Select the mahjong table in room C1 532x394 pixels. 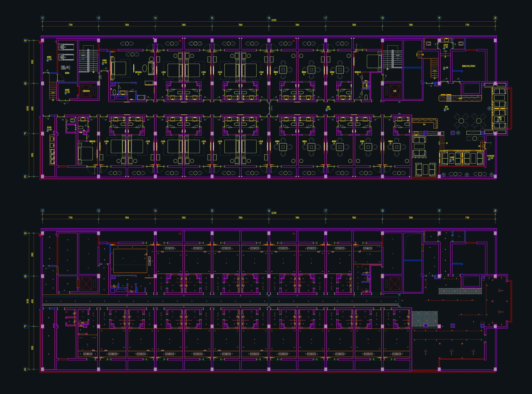click(283, 70)
